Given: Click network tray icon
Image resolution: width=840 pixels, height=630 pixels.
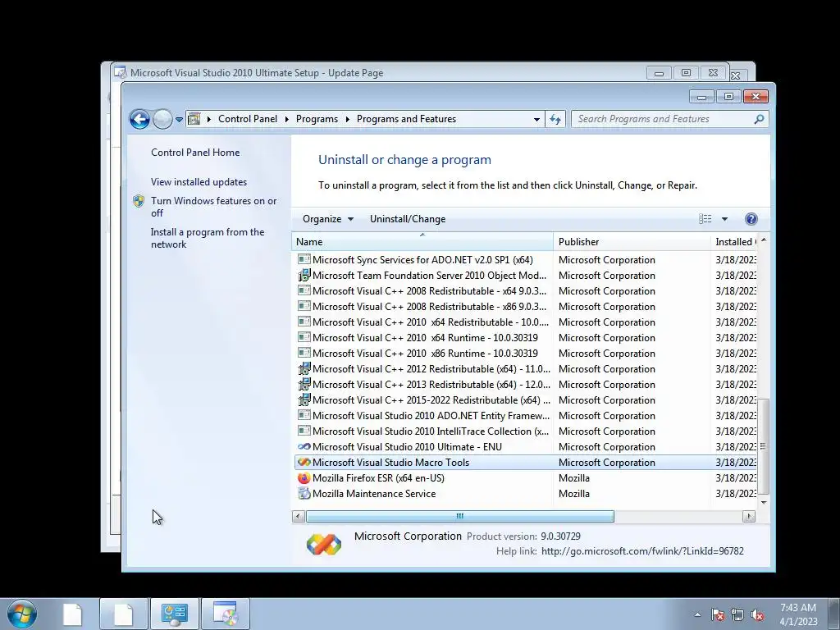Looking at the screenshot, I should coord(737,614).
